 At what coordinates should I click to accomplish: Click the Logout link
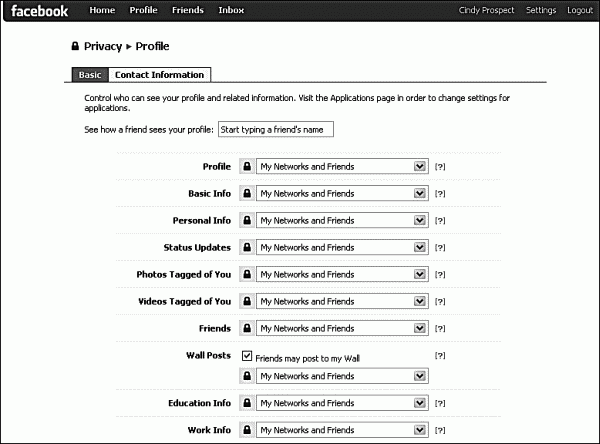(x=580, y=11)
